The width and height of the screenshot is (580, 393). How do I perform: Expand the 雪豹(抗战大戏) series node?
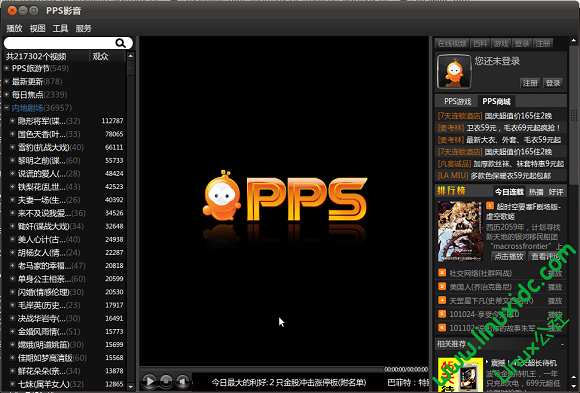[13, 147]
